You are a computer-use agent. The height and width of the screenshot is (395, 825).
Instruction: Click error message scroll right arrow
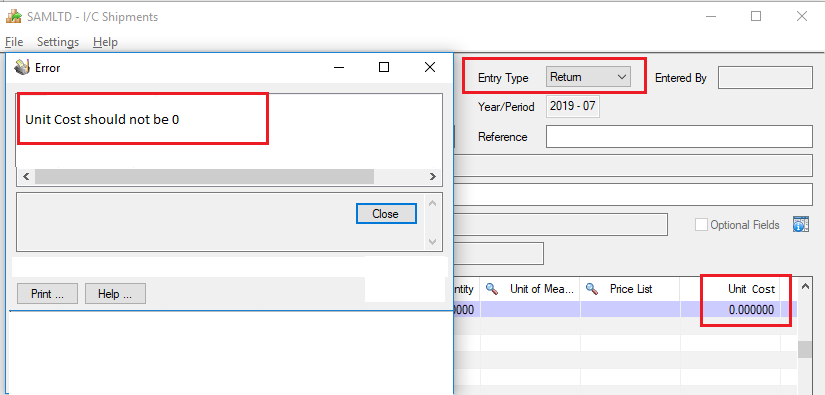pyautogui.click(x=432, y=177)
